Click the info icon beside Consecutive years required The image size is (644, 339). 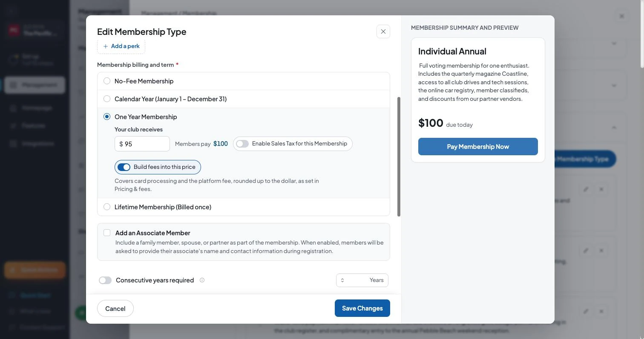202,280
